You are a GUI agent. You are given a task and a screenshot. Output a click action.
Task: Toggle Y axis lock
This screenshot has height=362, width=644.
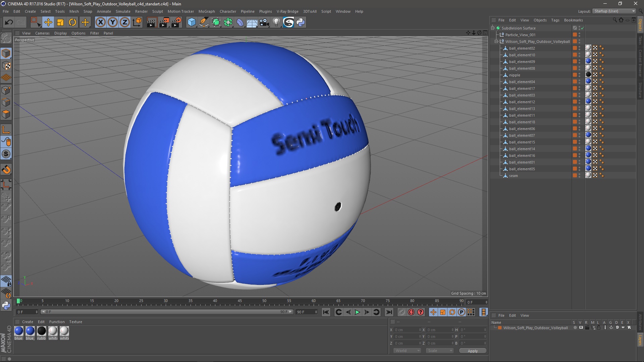click(x=113, y=22)
